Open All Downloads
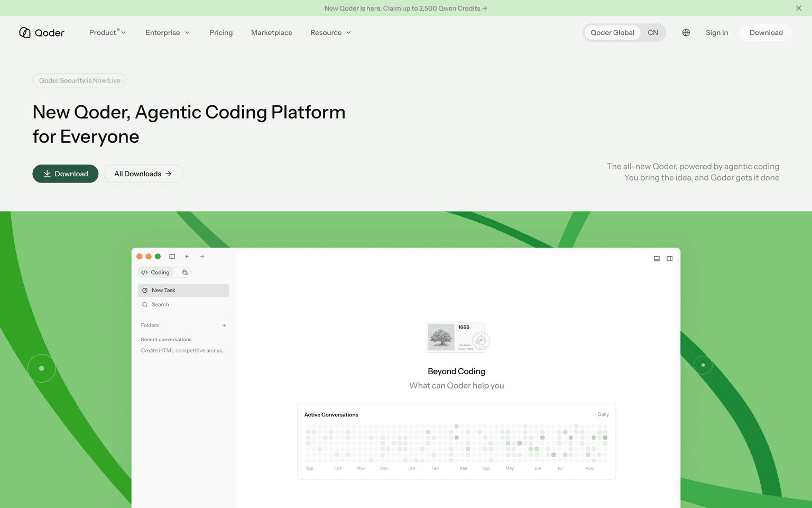 coord(143,174)
